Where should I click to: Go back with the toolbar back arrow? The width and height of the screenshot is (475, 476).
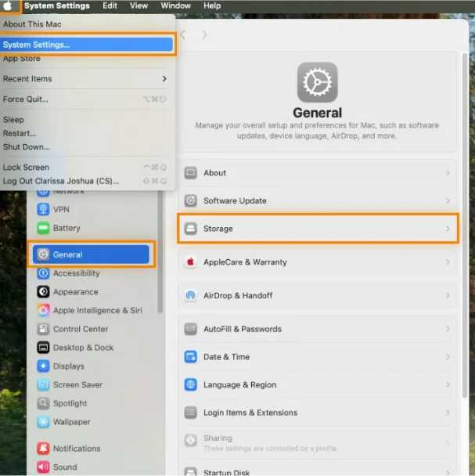(182, 35)
